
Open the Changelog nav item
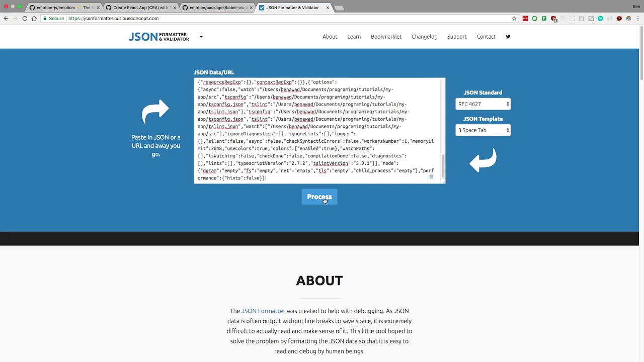click(425, 37)
